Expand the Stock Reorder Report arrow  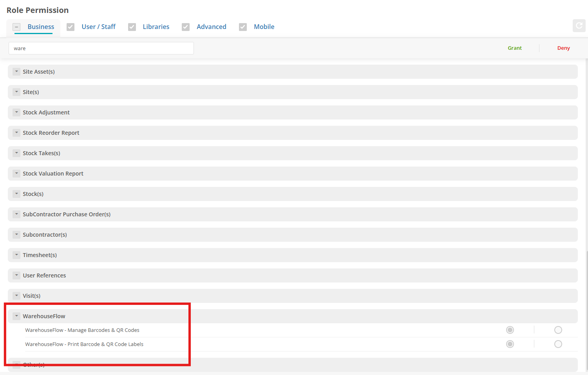(16, 133)
